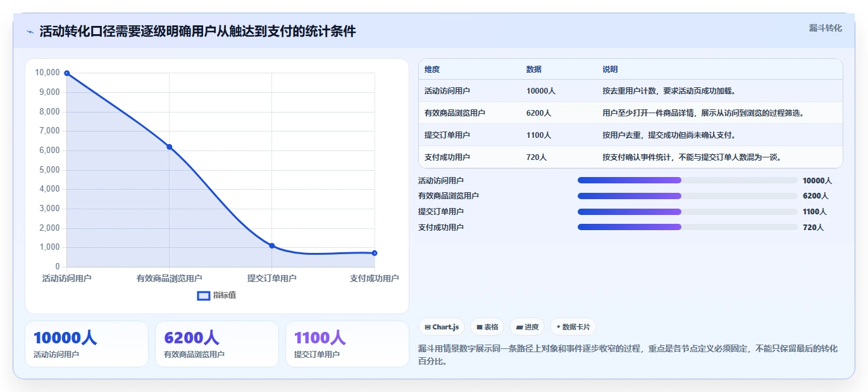This screenshot has height=392, width=868.
Task: Click the 数据 column header
Action: pos(534,70)
